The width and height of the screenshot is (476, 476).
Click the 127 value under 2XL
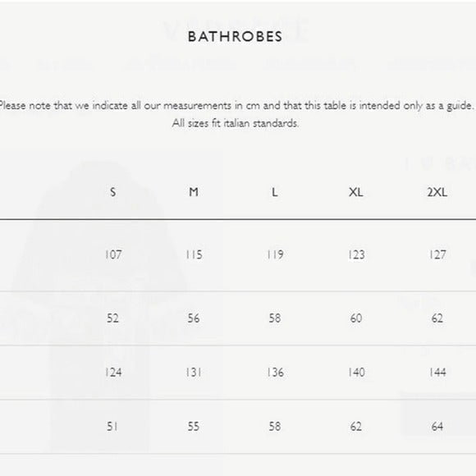[437, 254]
